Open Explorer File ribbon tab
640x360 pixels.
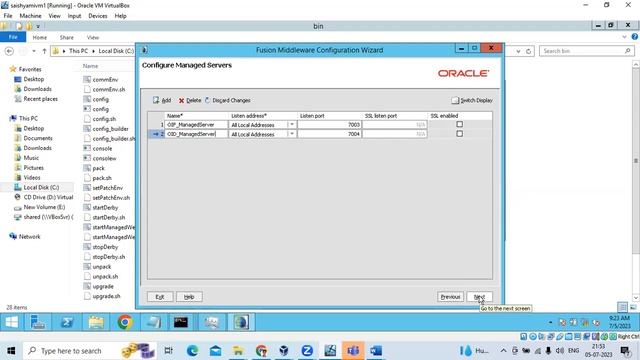[x=13, y=37]
